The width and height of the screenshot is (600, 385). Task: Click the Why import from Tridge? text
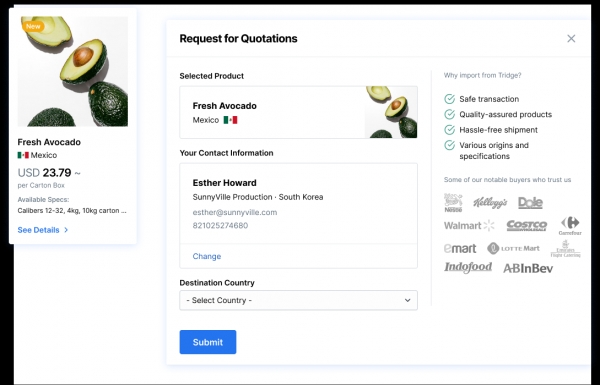[482, 75]
